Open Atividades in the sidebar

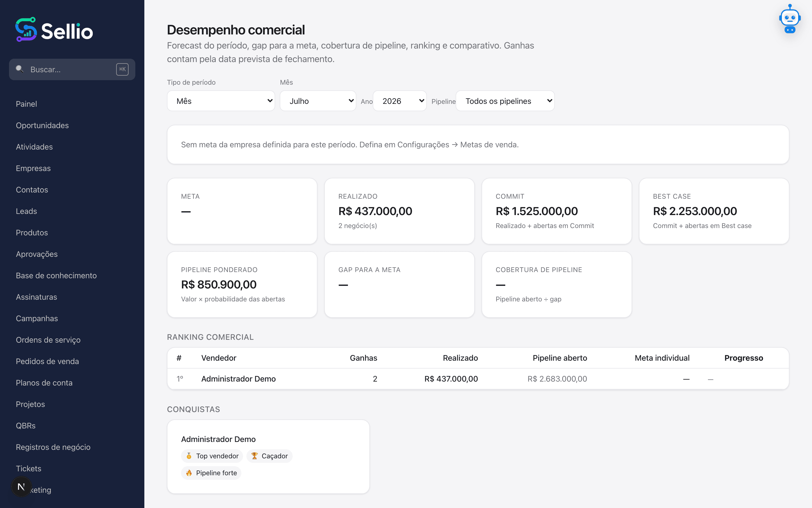(34, 147)
